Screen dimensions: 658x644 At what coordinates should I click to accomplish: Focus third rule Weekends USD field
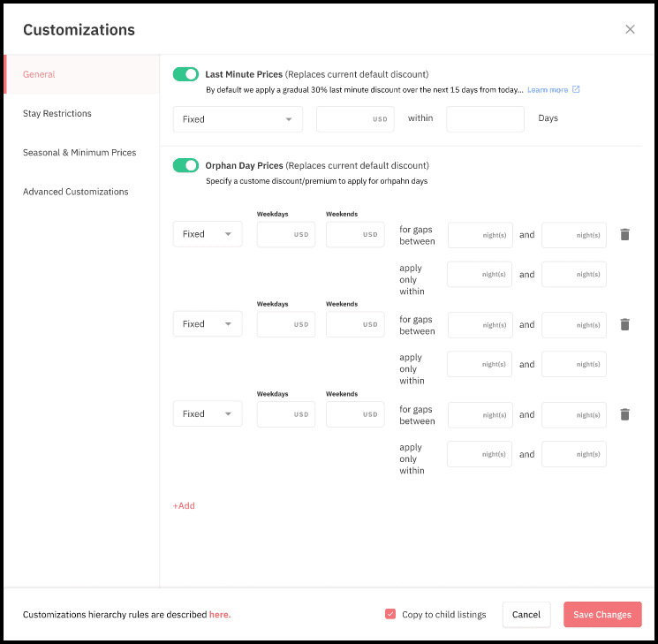coord(355,414)
